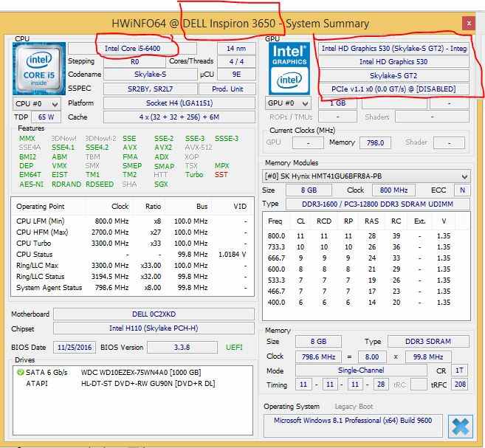Click the blue X close icon at bottom
Image resolution: width=485 pixels, height=448 pixels.
coord(459,427)
